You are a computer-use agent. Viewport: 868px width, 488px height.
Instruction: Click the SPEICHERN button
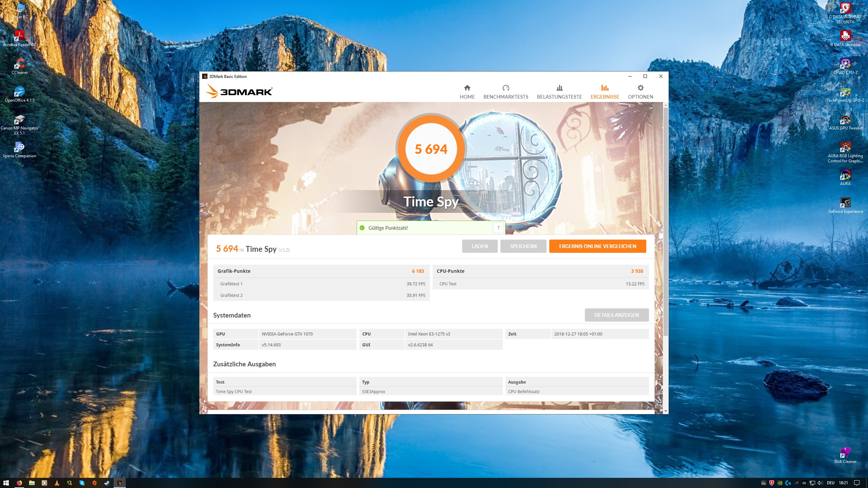pos(523,246)
